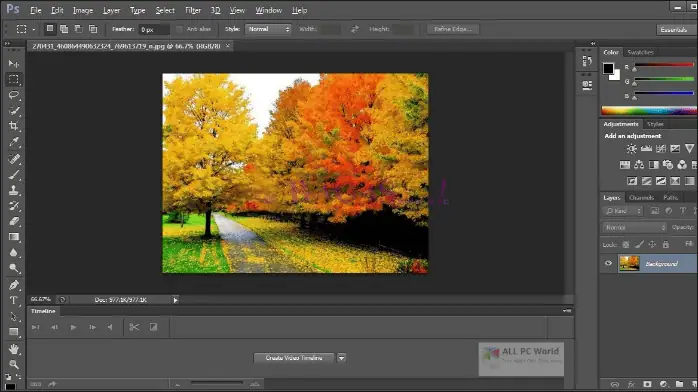Add a layer mask
698x392 pixels.
click(647, 384)
